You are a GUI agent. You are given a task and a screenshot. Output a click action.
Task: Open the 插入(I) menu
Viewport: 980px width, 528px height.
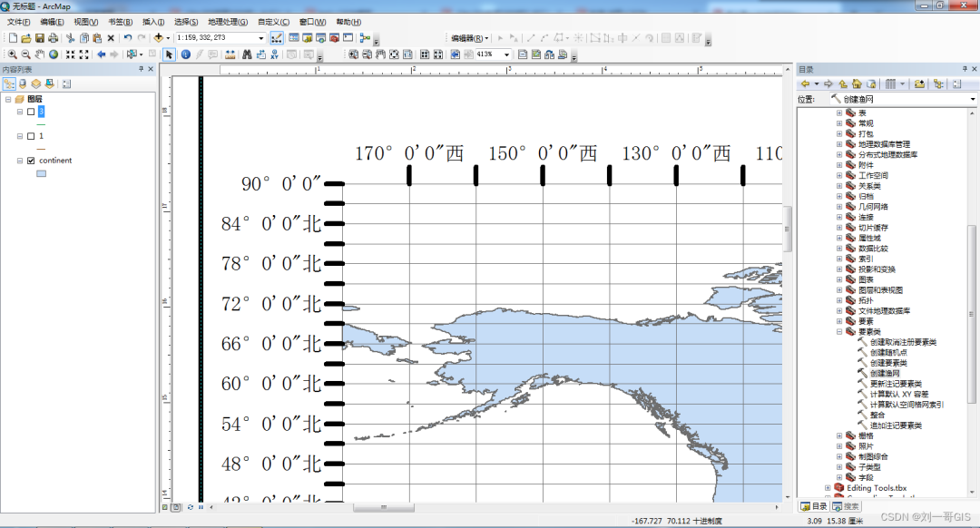153,22
